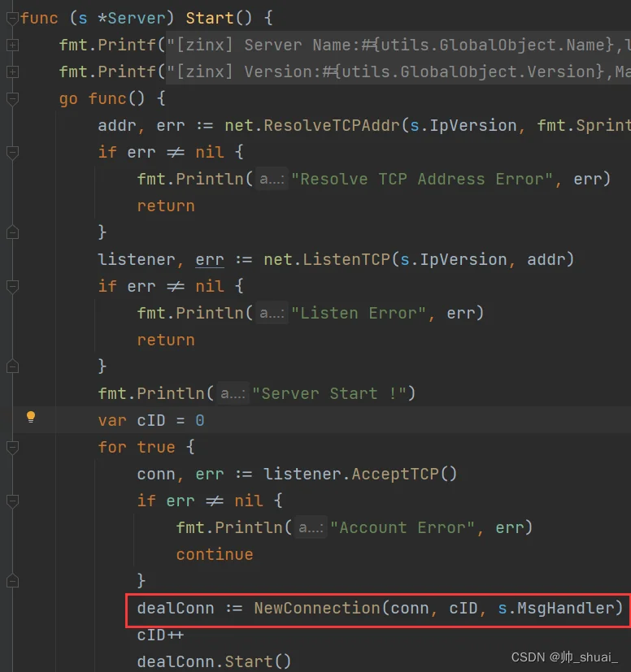Click listener variable declared before ListenTCP

tap(137, 260)
